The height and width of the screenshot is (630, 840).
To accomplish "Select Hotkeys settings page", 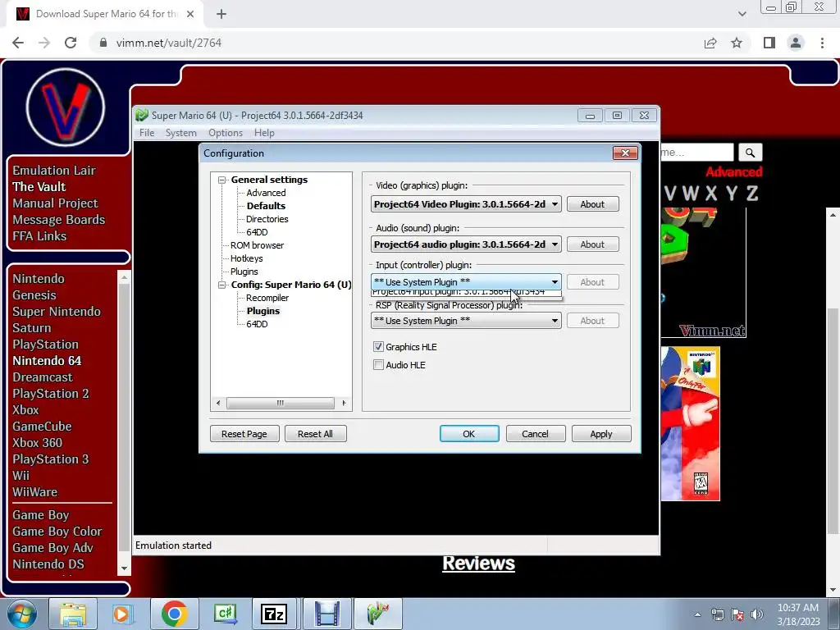I will [246, 258].
